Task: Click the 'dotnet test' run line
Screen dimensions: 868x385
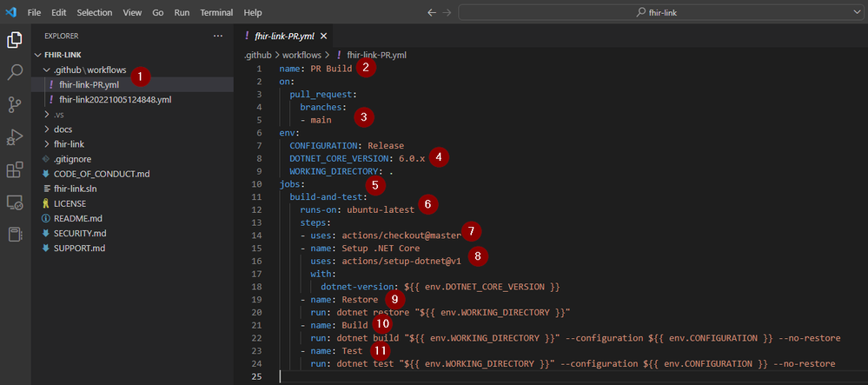Action: coord(573,364)
